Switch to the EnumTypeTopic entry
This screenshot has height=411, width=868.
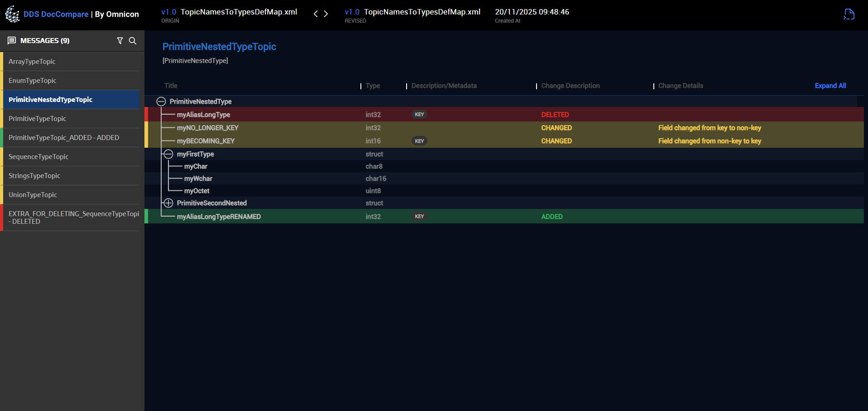(x=33, y=80)
